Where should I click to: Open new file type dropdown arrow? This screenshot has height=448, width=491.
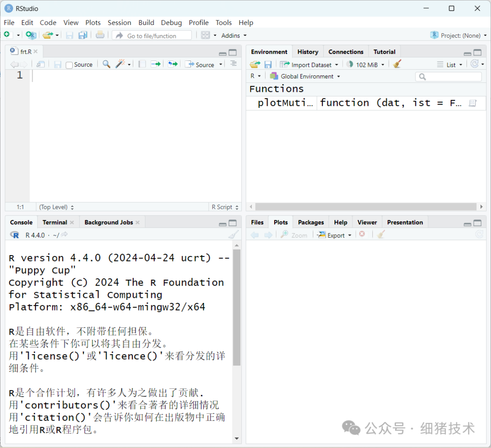18,35
